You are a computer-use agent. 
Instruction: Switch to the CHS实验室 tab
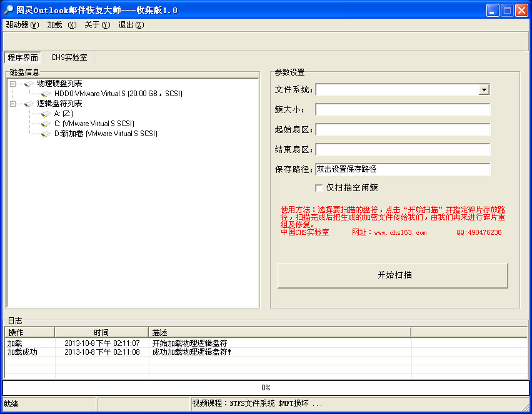(69, 57)
